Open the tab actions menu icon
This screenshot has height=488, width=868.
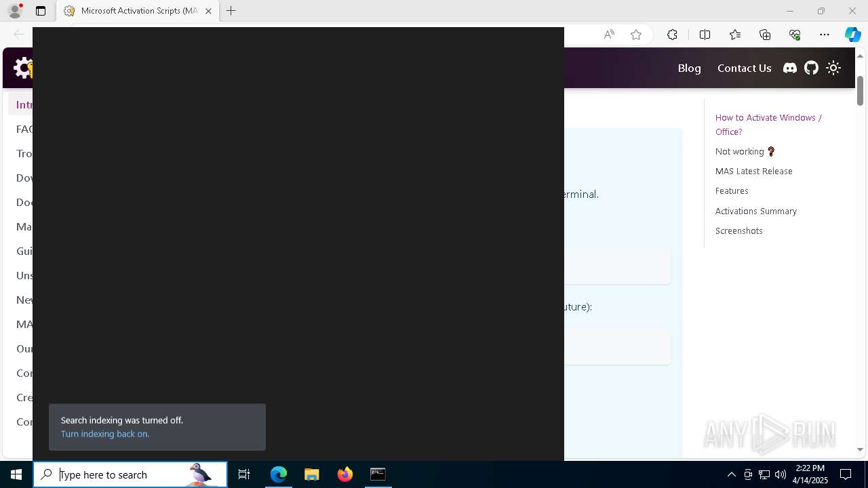[x=41, y=11]
